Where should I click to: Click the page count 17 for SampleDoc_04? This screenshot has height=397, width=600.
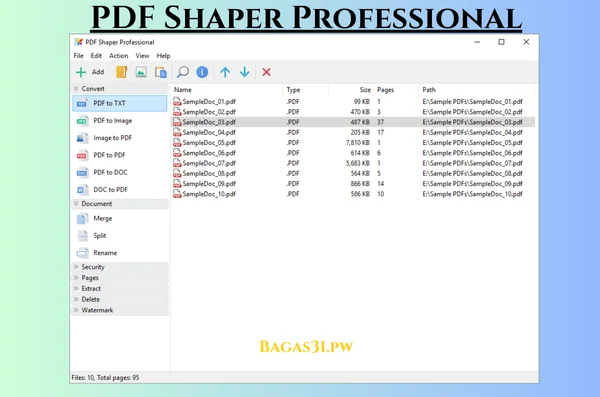click(x=380, y=132)
